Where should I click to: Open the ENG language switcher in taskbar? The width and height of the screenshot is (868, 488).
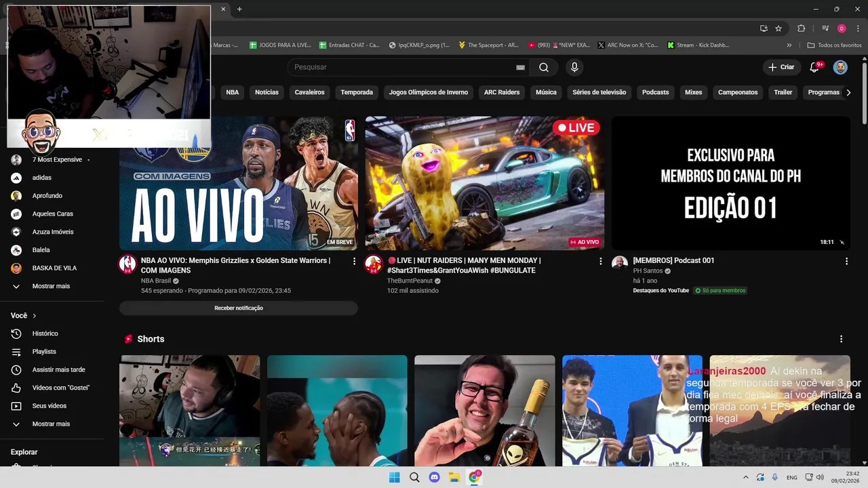click(x=791, y=477)
